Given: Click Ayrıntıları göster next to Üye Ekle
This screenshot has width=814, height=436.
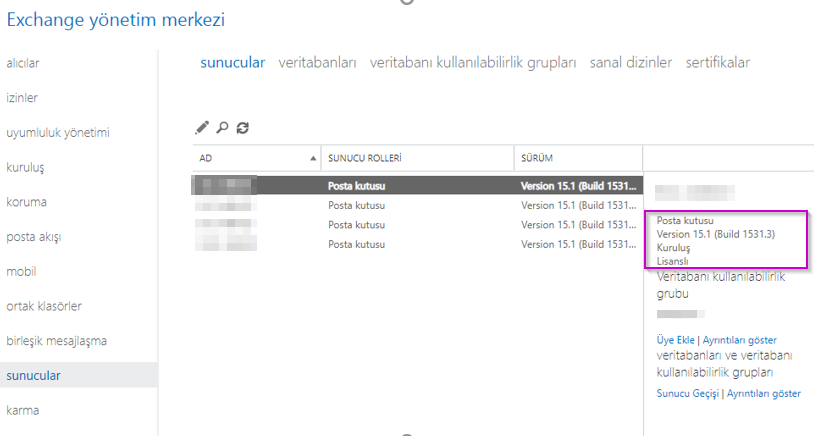Looking at the screenshot, I should (740, 340).
